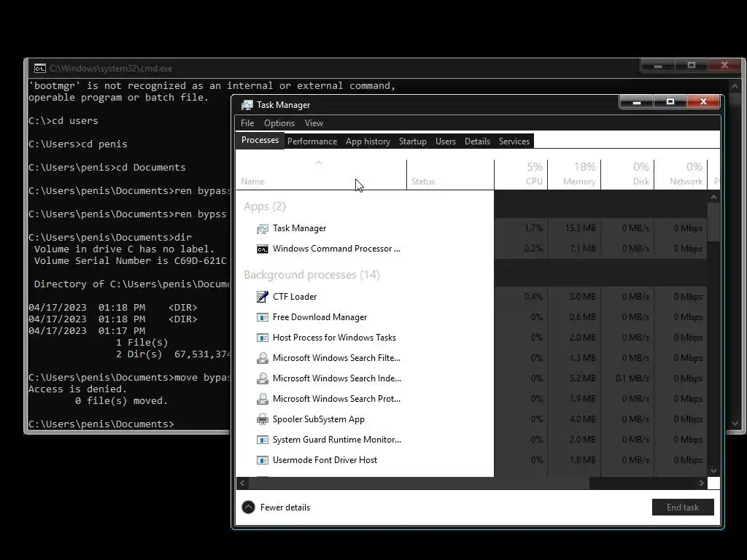
Task: Click the System Guard Runtime Monitor icon
Action: (x=262, y=440)
